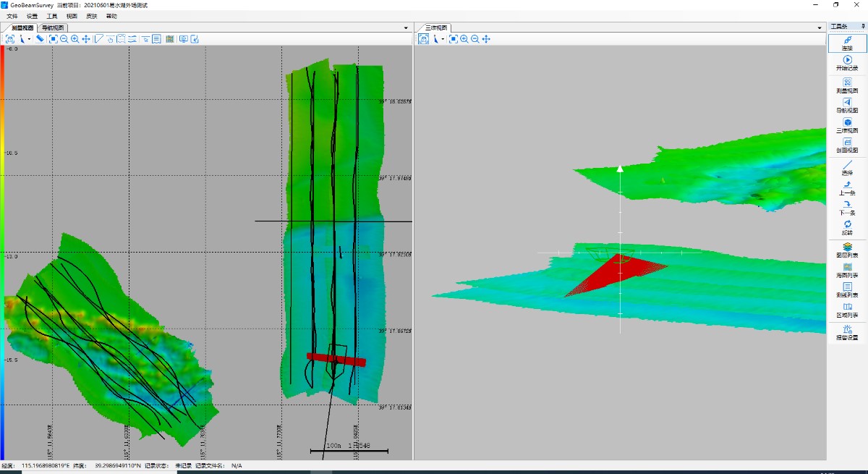Click the depth color scale bar

click(1, 252)
